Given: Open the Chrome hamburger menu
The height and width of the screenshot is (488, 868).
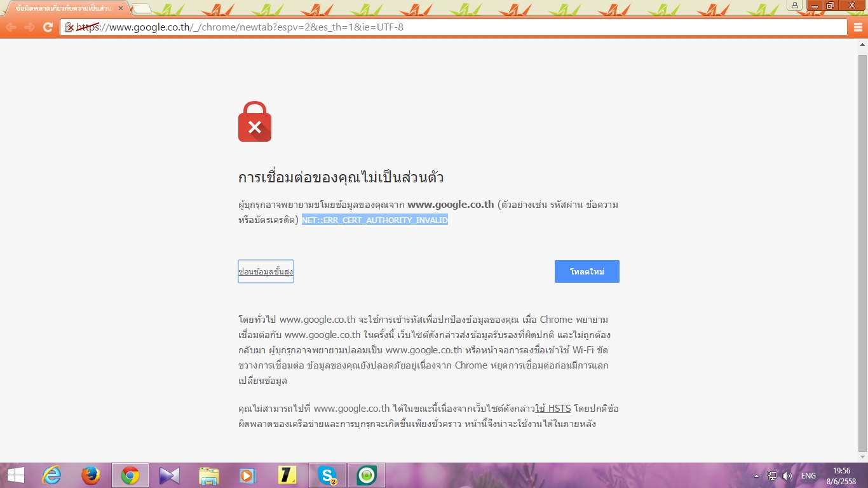Looking at the screenshot, I should pyautogui.click(x=857, y=27).
